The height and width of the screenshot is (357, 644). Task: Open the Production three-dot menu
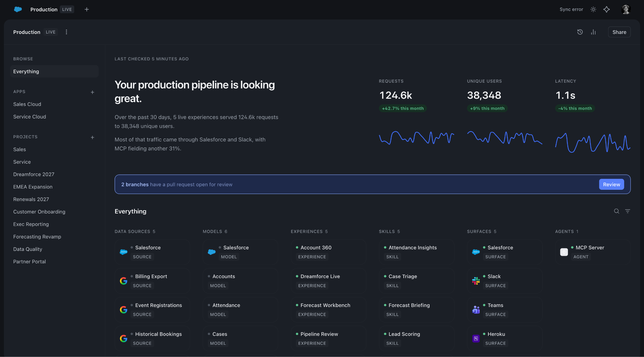tap(66, 32)
